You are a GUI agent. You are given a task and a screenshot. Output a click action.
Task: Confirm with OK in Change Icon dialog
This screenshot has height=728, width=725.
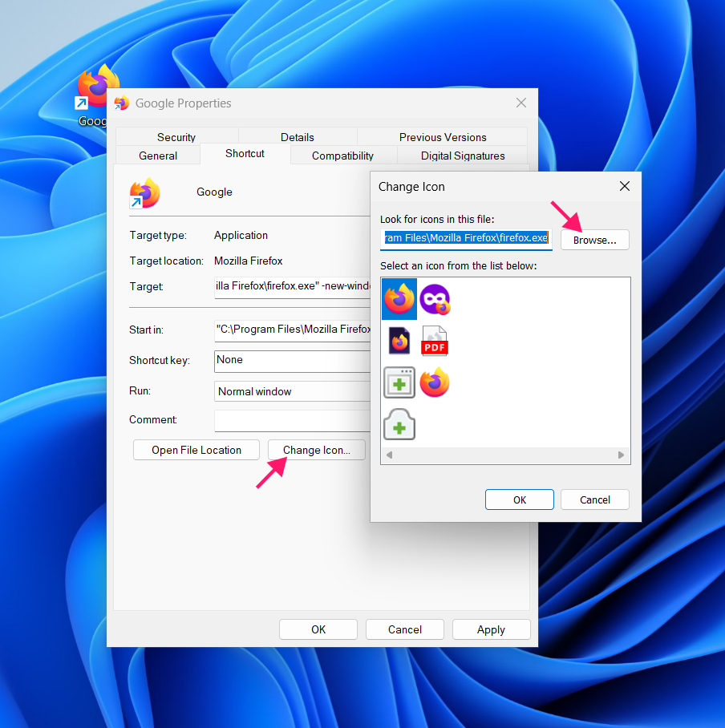tap(519, 499)
